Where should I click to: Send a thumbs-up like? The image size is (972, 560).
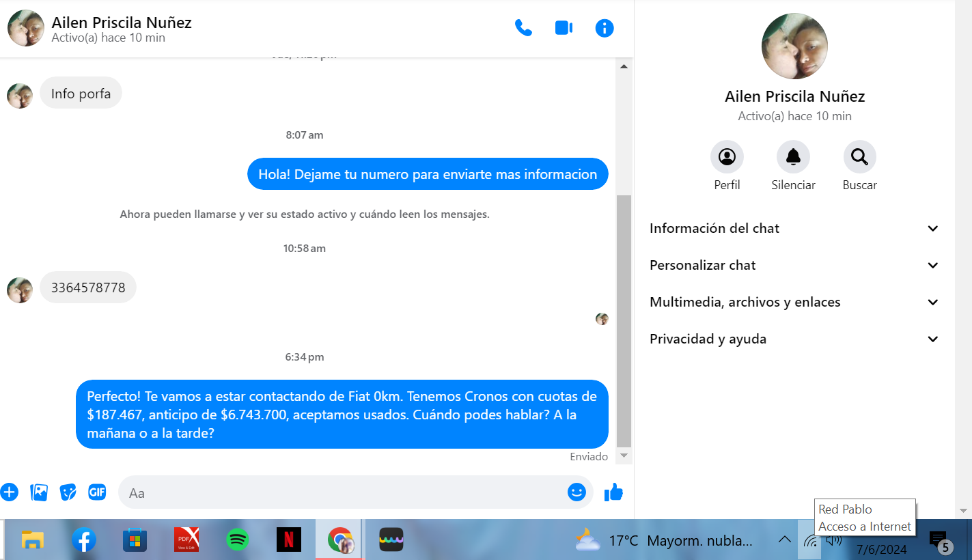click(x=613, y=492)
